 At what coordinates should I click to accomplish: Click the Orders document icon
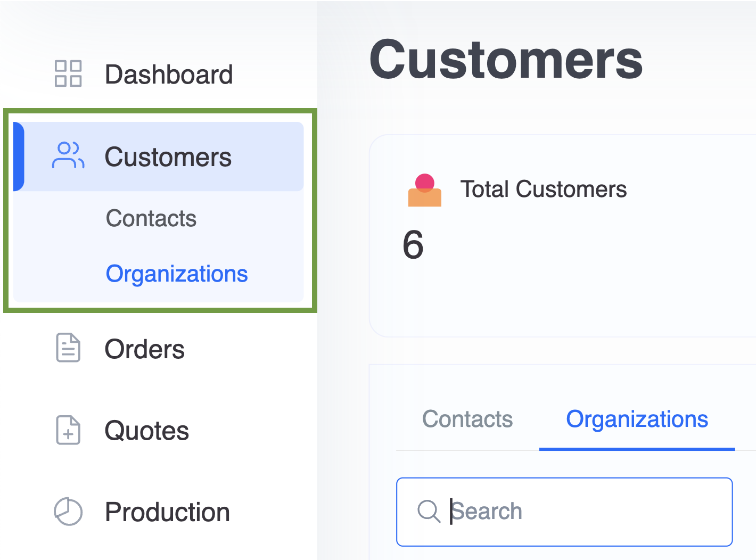(x=68, y=348)
